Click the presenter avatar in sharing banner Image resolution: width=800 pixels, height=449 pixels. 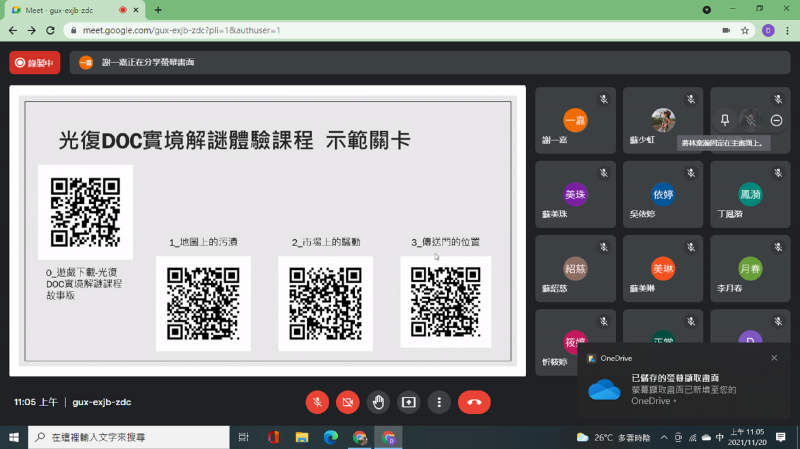click(86, 63)
